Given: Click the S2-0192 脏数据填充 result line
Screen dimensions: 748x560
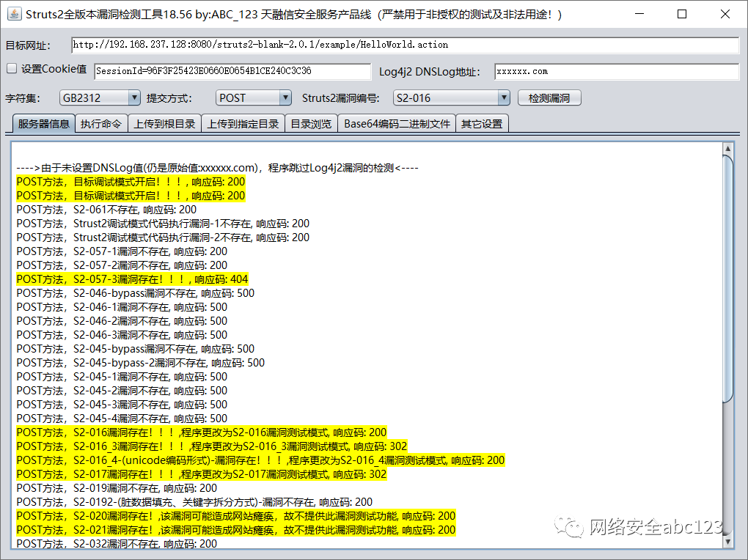Looking at the screenshot, I should click(x=194, y=502).
